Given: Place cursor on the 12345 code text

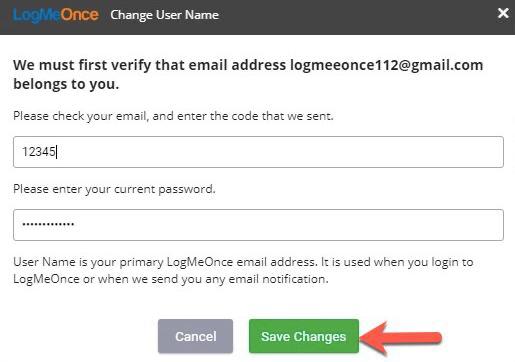Looking at the screenshot, I should [x=39, y=152].
